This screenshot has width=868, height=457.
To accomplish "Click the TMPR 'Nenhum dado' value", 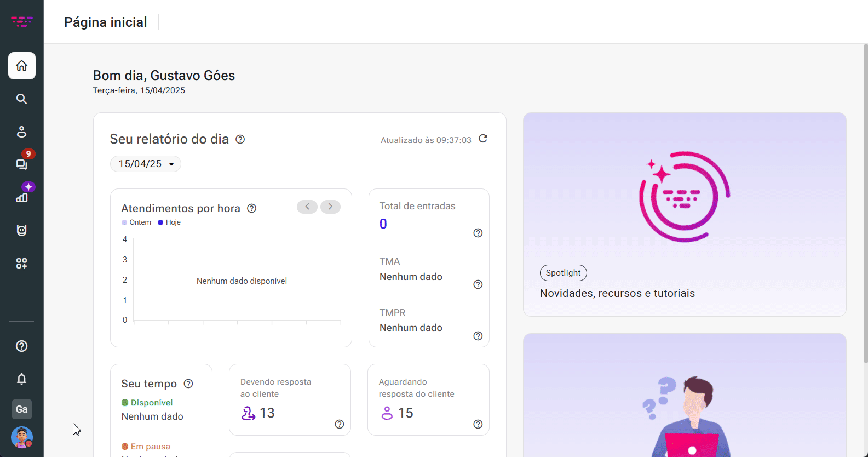I will 411,328.
